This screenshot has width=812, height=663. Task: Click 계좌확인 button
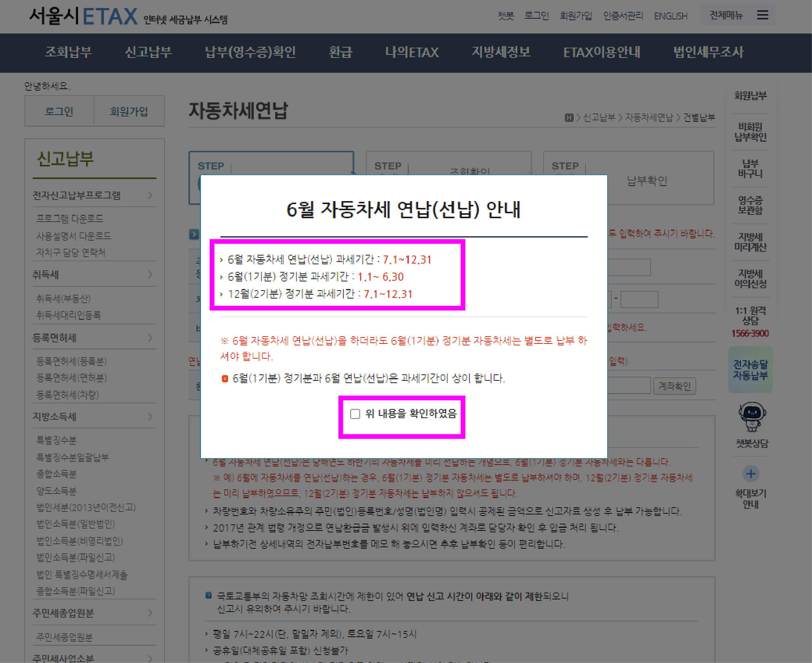(674, 386)
